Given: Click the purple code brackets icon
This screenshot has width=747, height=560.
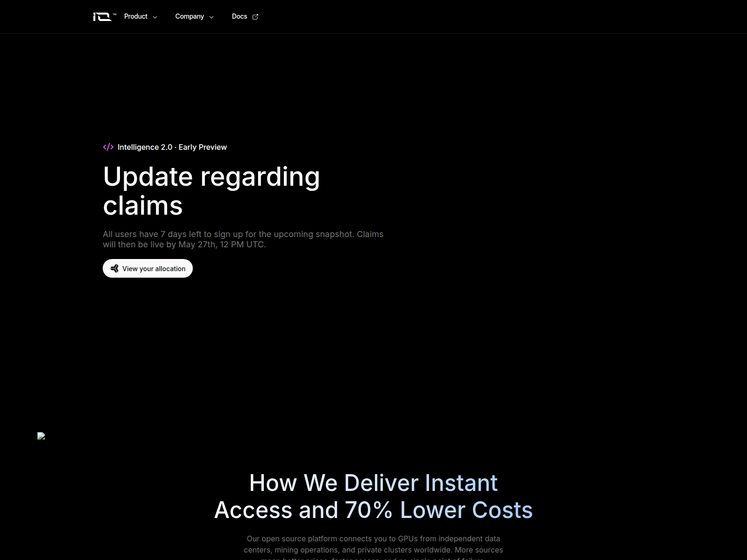Looking at the screenshot, I should coord(108,147).
